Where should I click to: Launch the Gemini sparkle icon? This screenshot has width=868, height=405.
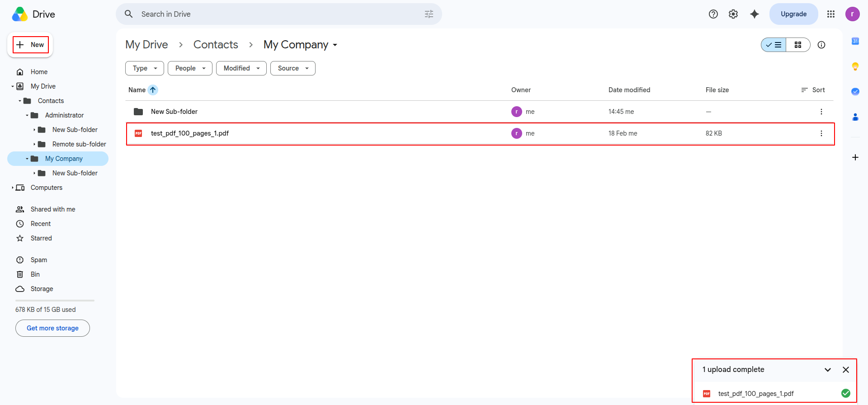coord(755,14)
